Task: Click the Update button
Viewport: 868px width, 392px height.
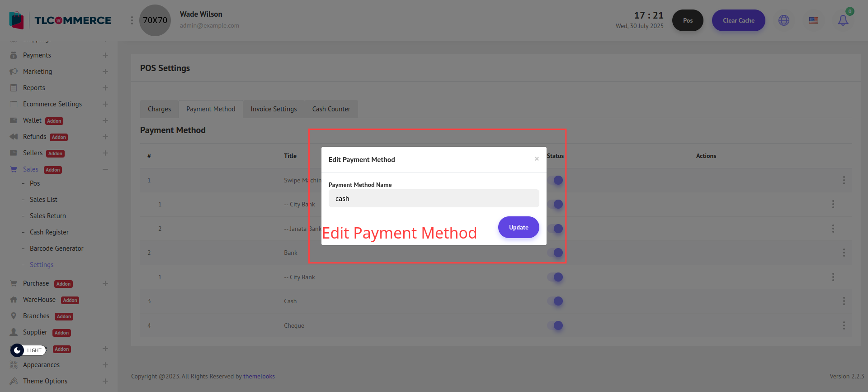Action: (519, 227)
